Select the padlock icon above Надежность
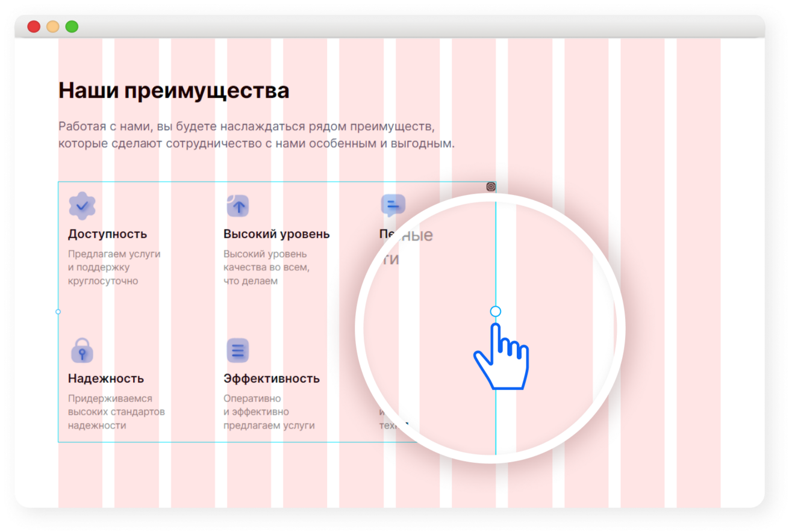Screen dimensions: 789x532 pyautogui.click(x=82, y=350)
